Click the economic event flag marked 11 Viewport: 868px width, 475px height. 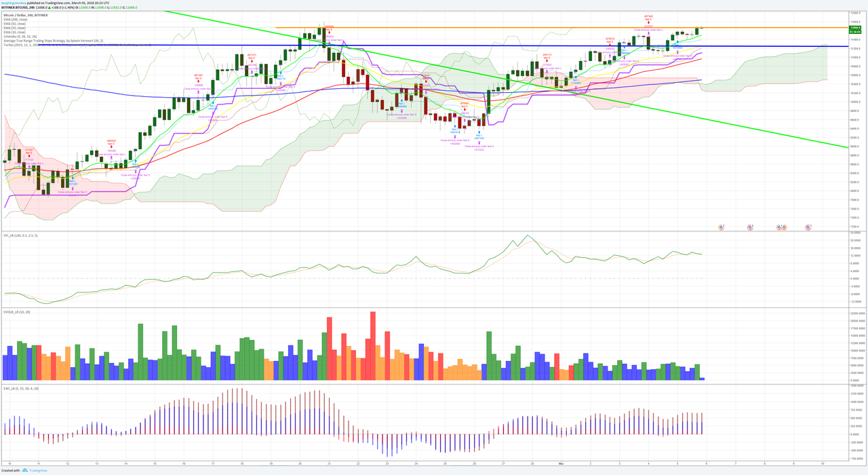click(808, 227)
